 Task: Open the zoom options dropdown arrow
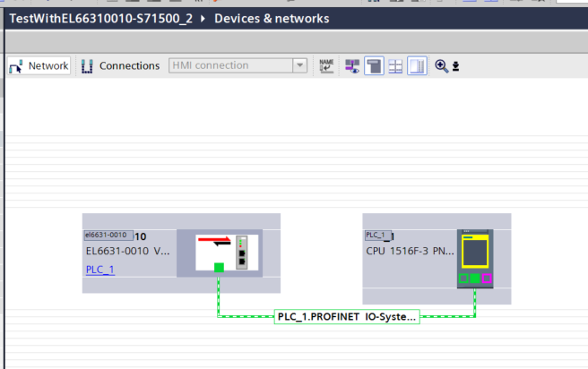click(455, 66)
